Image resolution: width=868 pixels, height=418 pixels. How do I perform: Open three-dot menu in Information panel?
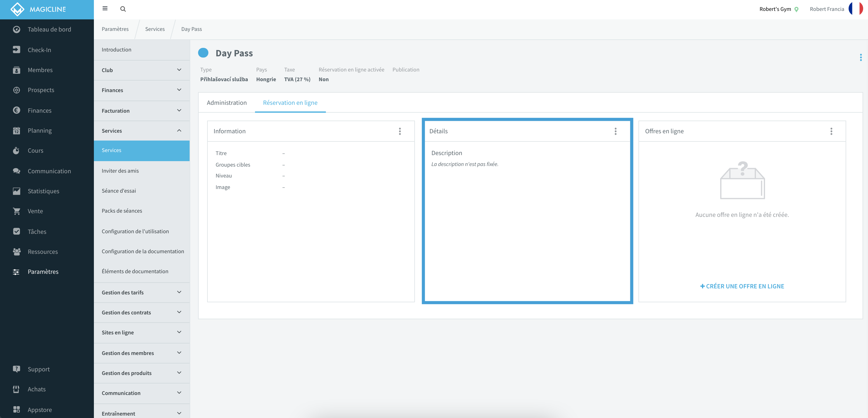coord(400,131)
